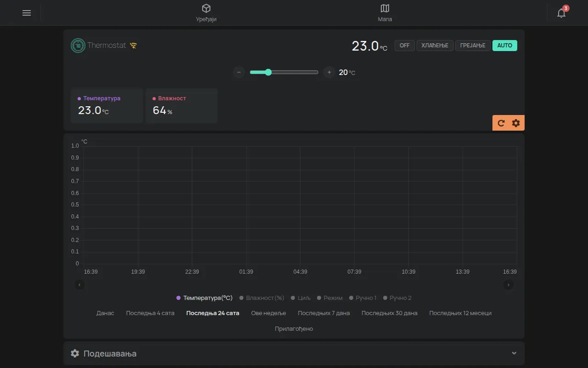Open the Уређаји tab
588x368 pixels.
pos(206,13)
